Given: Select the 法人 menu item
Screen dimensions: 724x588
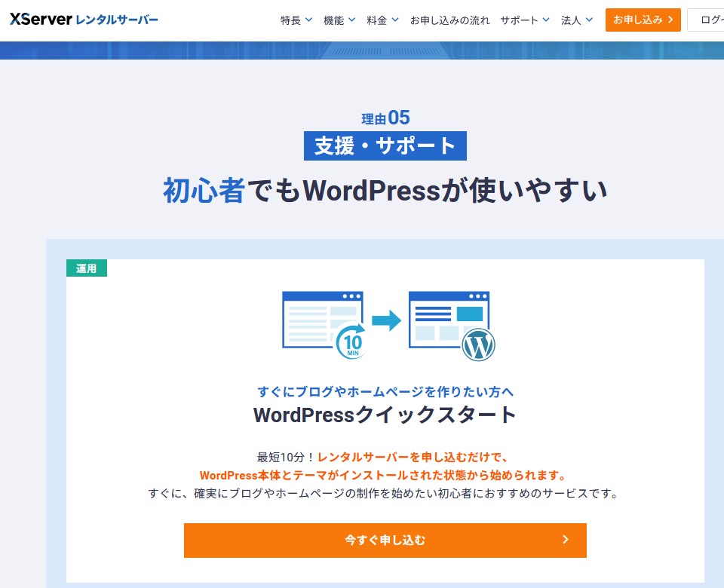Looking at the screenshot, I should [x=576, y=20].
